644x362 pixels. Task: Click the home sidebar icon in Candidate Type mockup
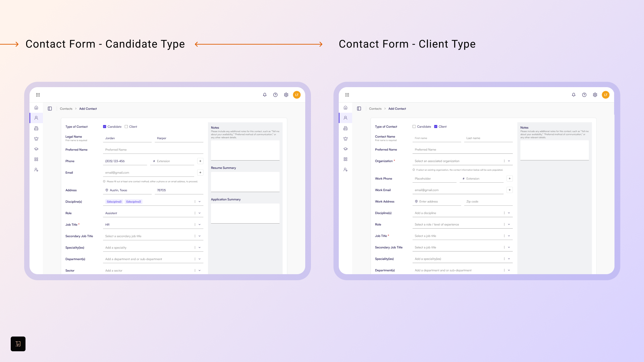point(36,108)
